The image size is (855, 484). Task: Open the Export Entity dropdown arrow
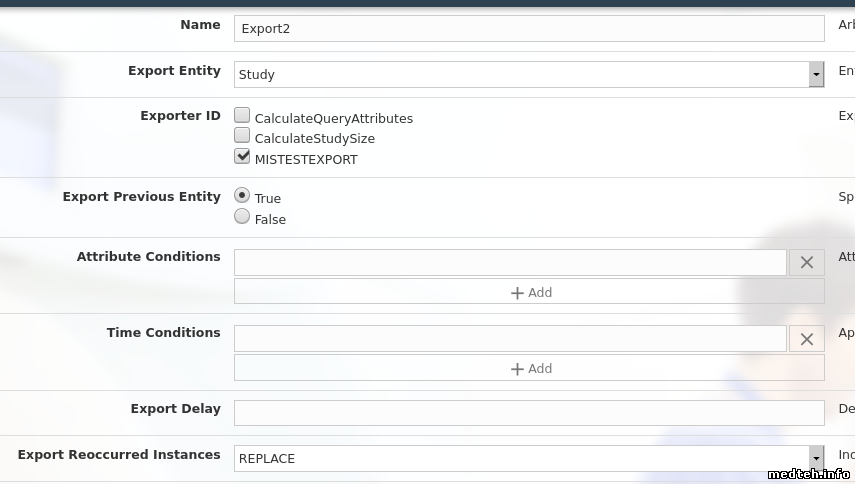pyautogui.click(x=816, y=75)
